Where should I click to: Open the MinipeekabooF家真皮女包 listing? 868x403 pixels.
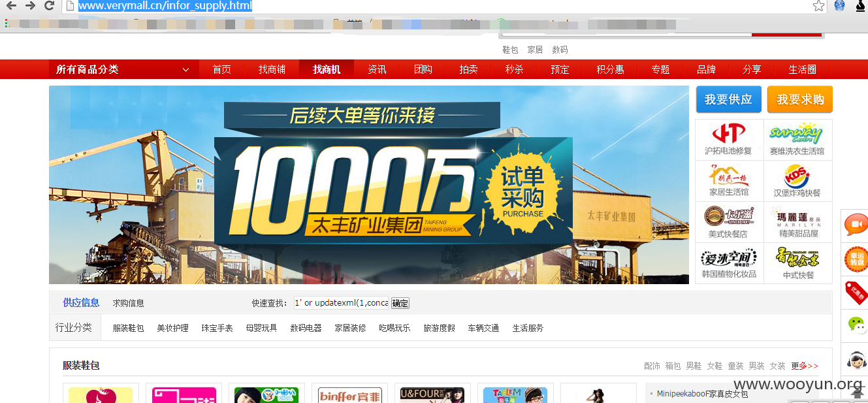(x=702, y=394)
